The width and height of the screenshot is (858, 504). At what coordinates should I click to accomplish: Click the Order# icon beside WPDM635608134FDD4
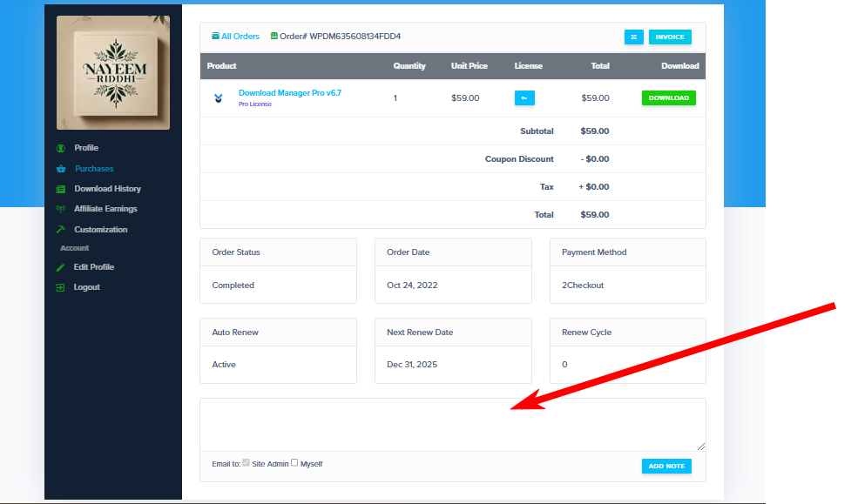274,36
